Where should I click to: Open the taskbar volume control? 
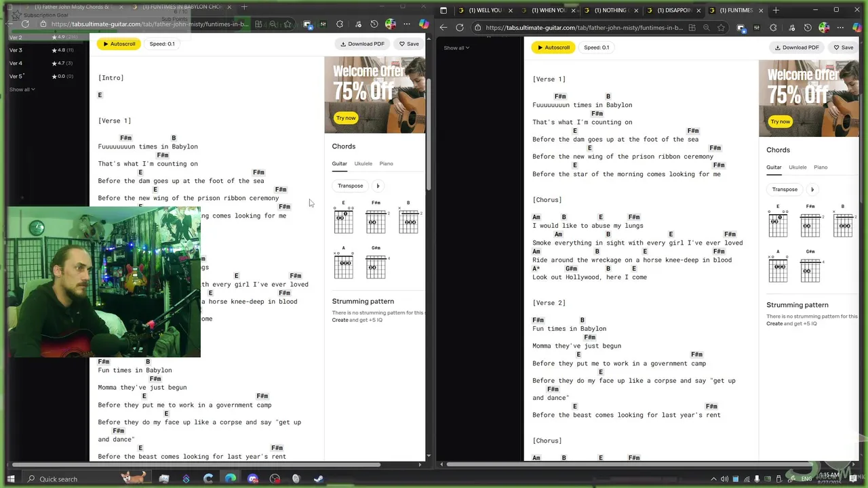pos(724,479)
